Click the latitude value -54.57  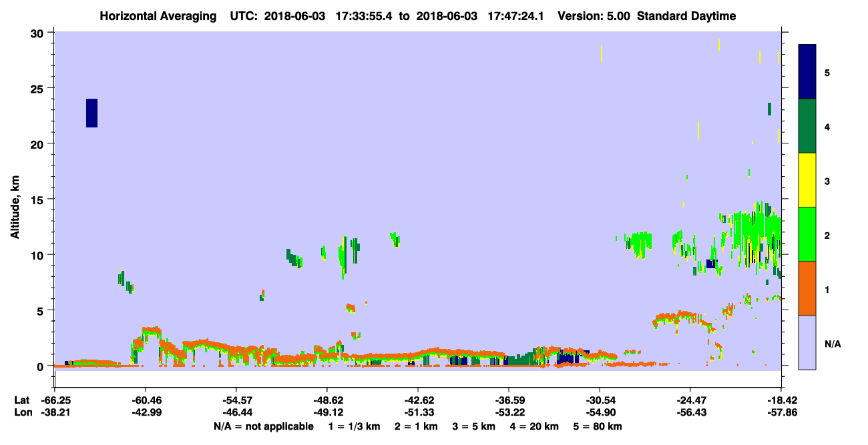tap(236, 400)
